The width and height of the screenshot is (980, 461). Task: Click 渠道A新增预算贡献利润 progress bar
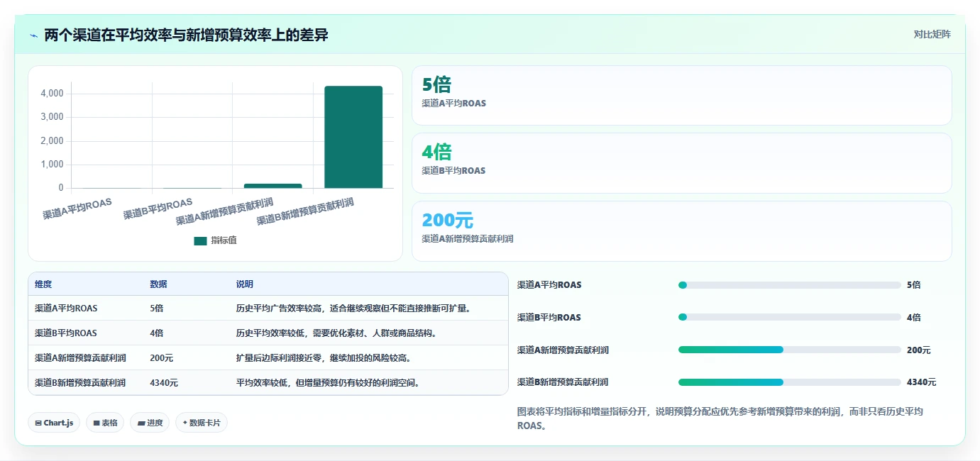790,350
